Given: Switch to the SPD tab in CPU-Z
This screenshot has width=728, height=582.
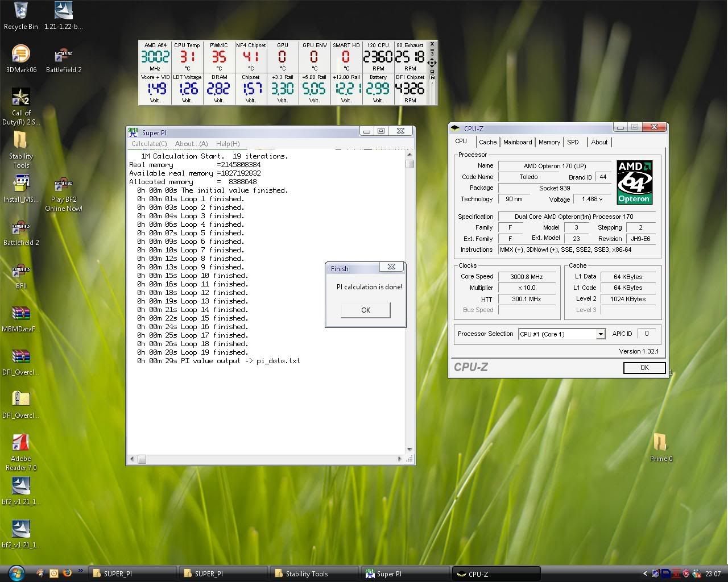Looking at the screenshot, I should [573, 142].
